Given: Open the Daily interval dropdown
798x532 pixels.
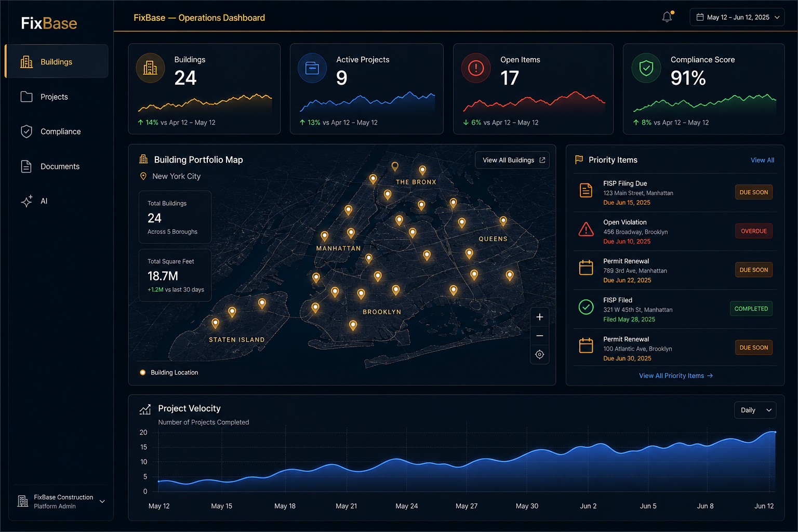Looking at the screenshot, I should pos(755,410).
